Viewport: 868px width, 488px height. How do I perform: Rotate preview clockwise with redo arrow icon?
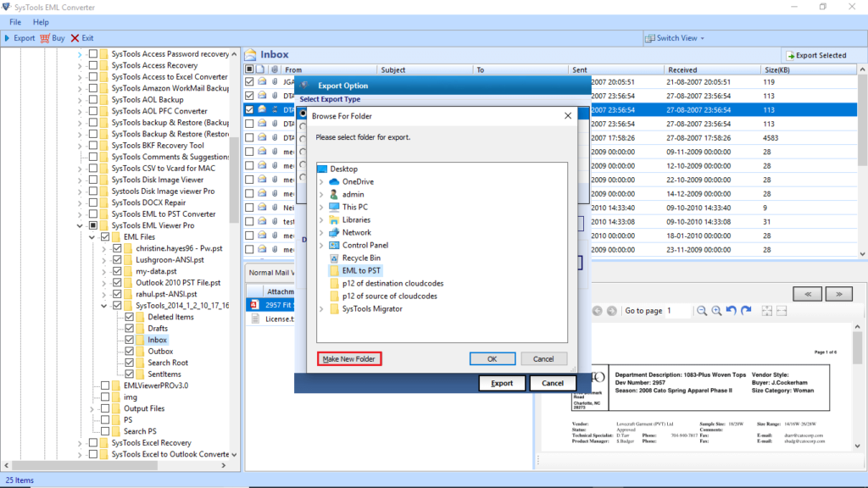point(746,311)
